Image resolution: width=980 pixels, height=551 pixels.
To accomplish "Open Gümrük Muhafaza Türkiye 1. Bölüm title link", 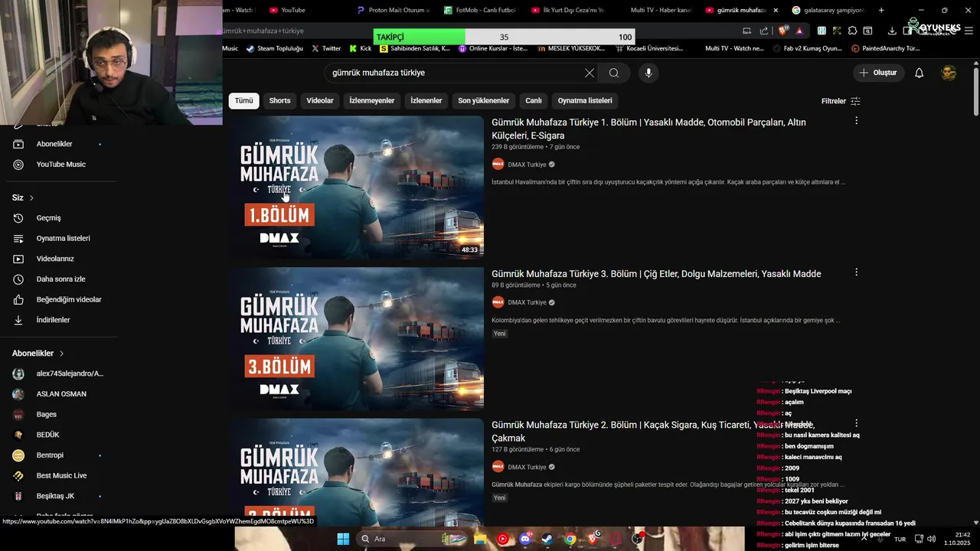I will (x=648, y=129).
